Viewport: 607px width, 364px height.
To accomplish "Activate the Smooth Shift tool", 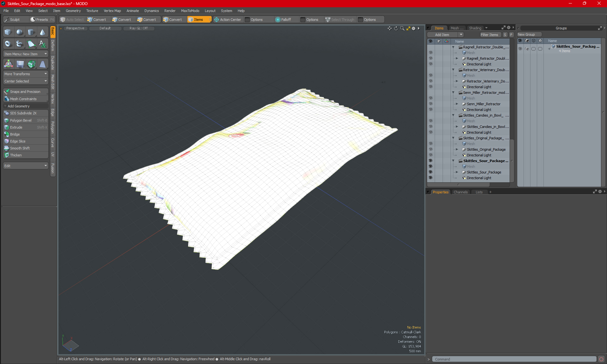I will pyautogui.click(x=26, y=148).
